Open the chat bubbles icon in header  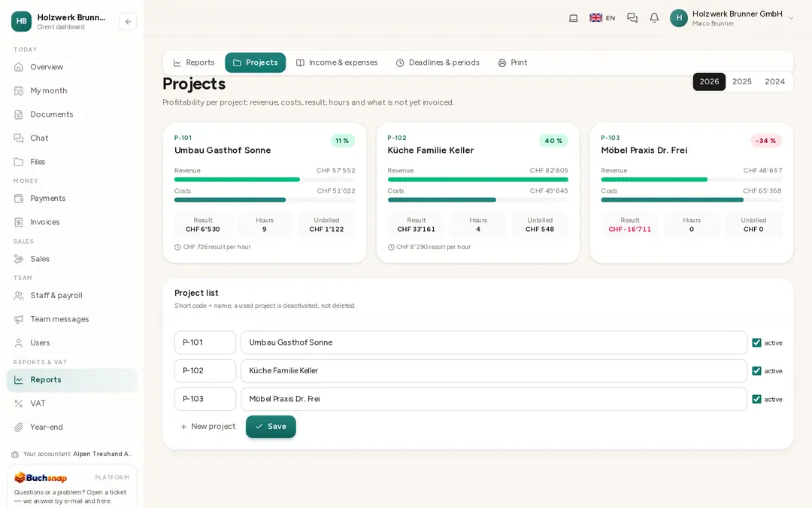(x=632, y=18)
